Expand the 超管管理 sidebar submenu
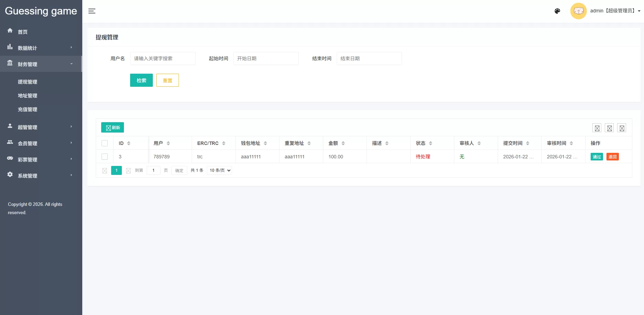 pyautogui.click(x=28, y=127)
